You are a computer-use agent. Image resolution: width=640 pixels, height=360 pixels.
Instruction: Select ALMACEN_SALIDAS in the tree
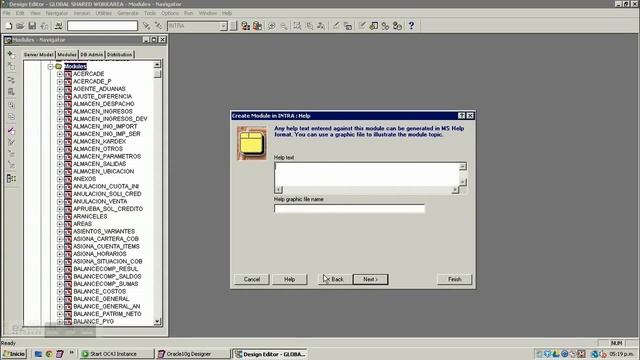(x=100, y=164)
